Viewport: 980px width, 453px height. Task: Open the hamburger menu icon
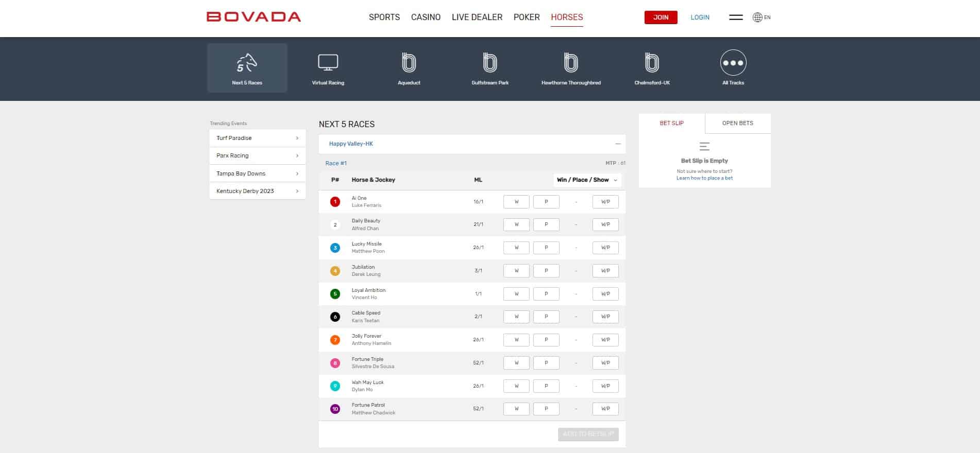(736, 17)
